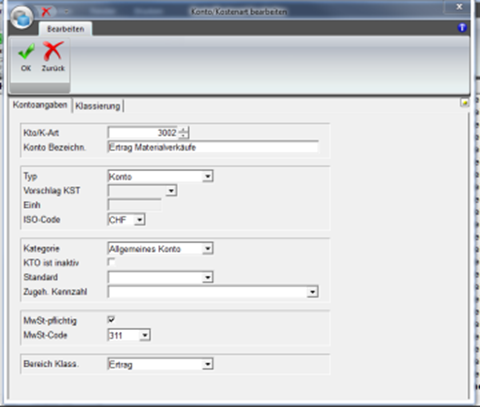Open the round application orb button
This screenshot has width=480, height=407.
(21, 17)
